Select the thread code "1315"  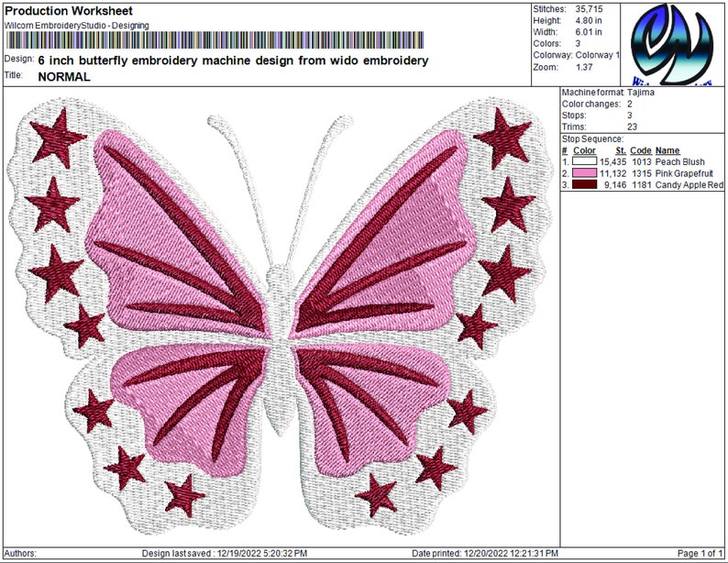642,173
